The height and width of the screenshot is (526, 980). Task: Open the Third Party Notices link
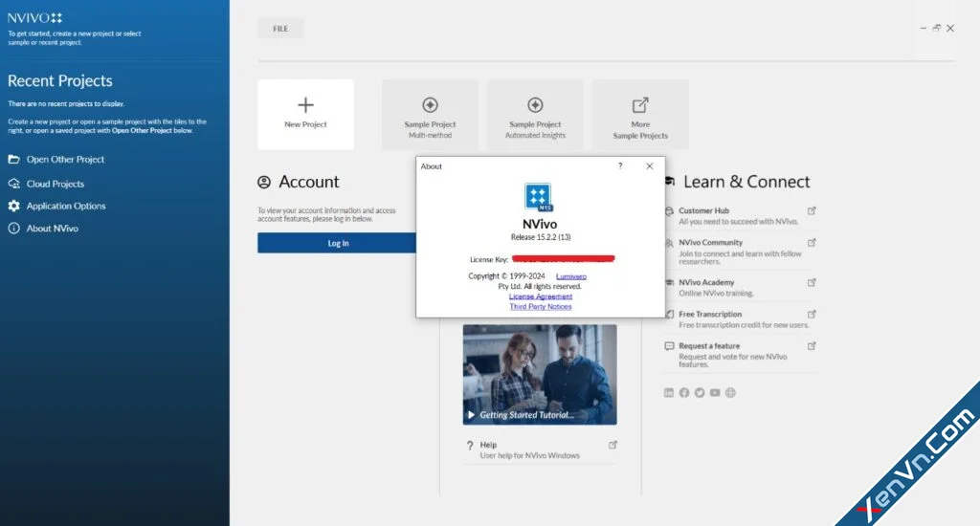(541, 306)
